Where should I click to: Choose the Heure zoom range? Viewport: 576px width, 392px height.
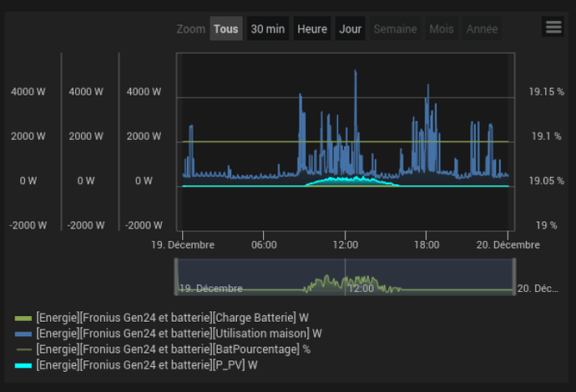coord(312,28)
